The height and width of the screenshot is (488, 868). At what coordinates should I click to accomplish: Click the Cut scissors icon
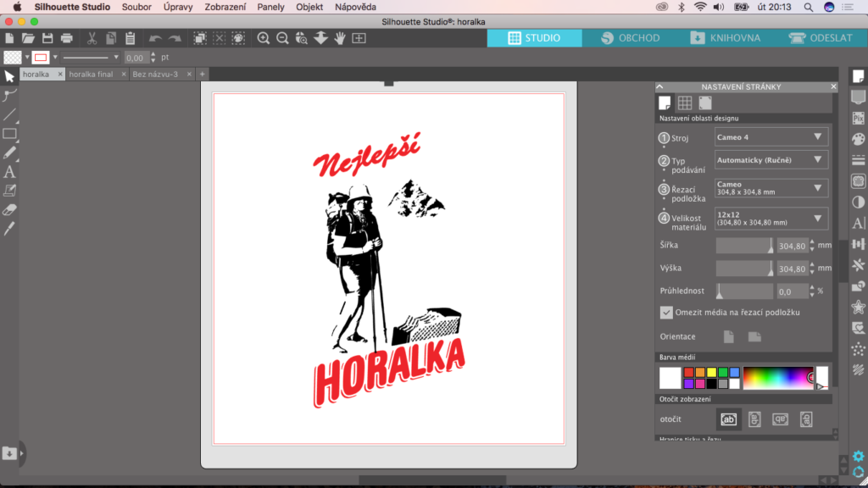(92, 38)
